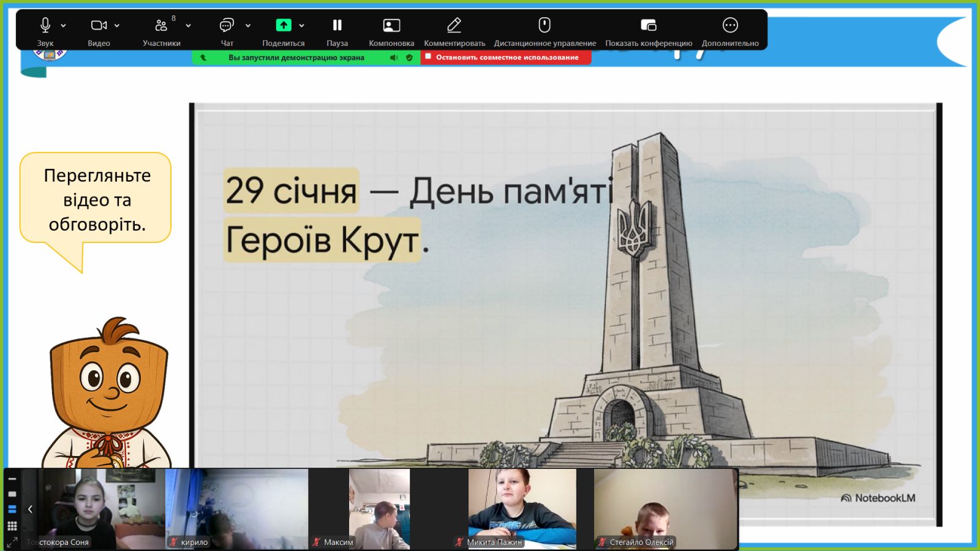Image resolution: width=980 pixels, height=551 pixels.
Task: Expand video options arrow beside Видео
Action: point(117,26)
